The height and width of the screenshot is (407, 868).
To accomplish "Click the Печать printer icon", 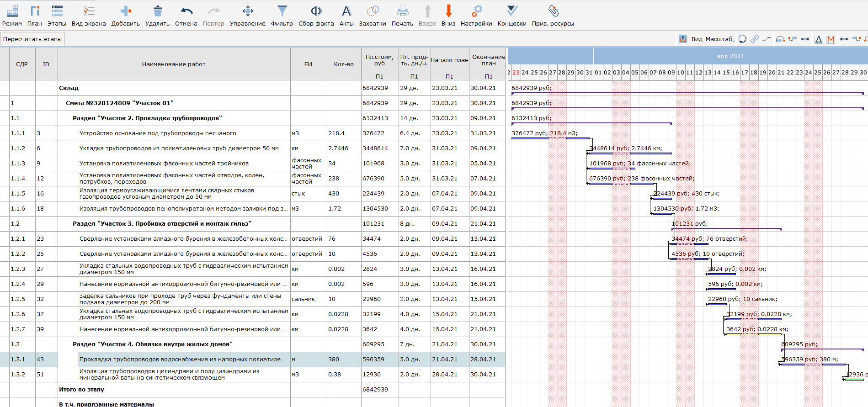I will [402, 11].
